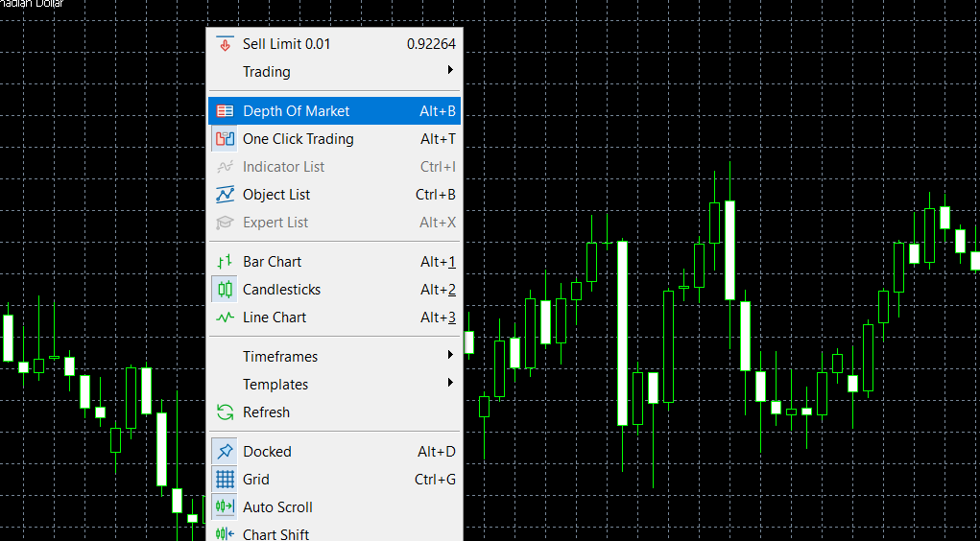Viewport: 980px width, 541px height.
Task: Toggle the Grid display option
Action: 255,480
